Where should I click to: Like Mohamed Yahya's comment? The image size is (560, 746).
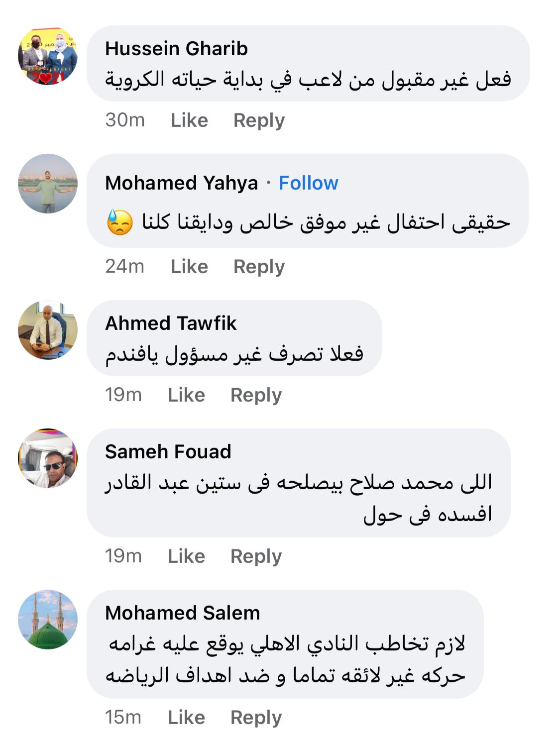point(189,267)
